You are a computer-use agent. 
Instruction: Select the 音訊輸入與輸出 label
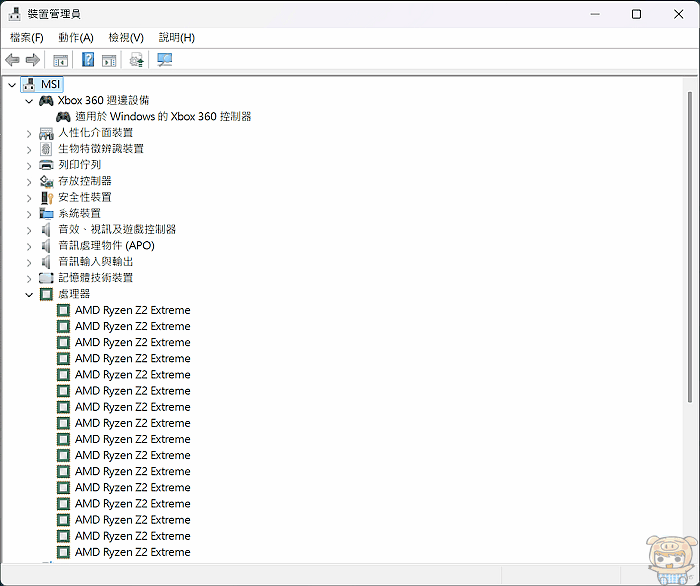[96, 262]
